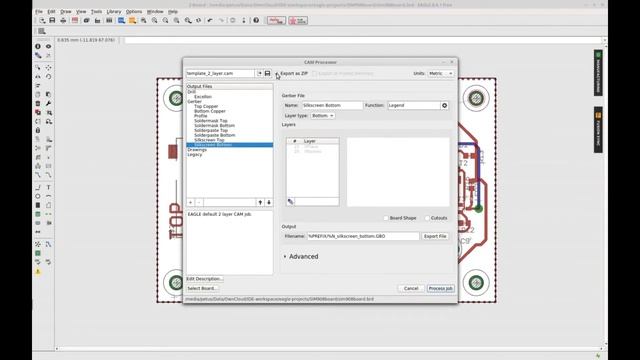Click the output Filename input field
Screen dimensions: 640x360
coord(363,236)
